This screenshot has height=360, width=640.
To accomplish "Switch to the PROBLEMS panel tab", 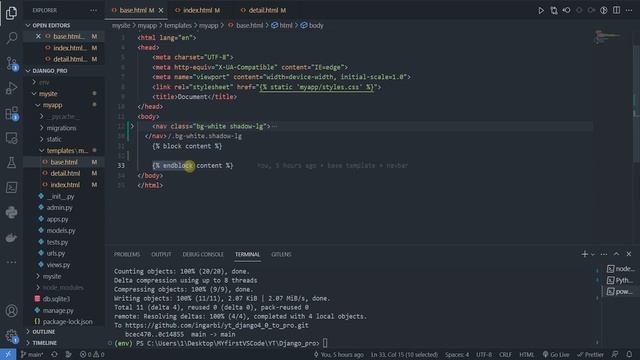I will [x=127, y=254].
